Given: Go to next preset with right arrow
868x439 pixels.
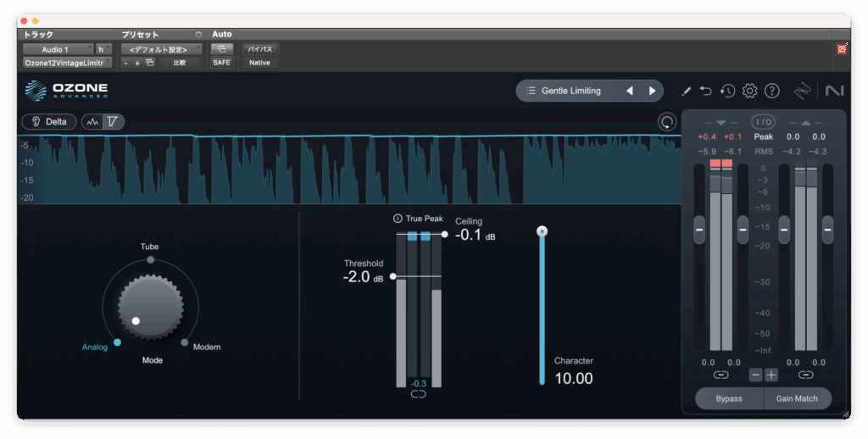Looking at the screenshot, I should (652, 91).
